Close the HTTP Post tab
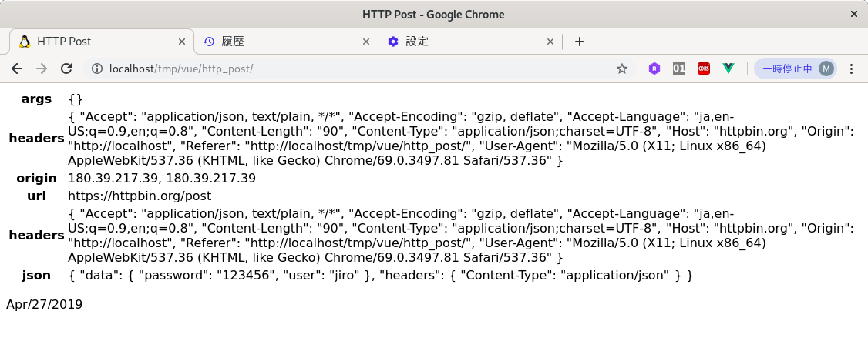The image size is (868, 358). pos(183,42)
